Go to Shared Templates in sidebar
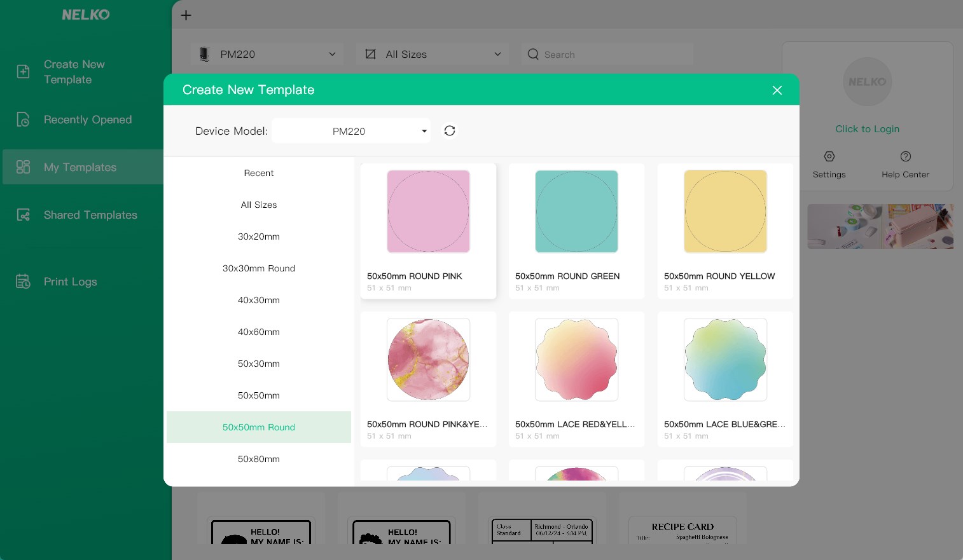The width and height of the screenshot is (963, 560). pos(90,215)
